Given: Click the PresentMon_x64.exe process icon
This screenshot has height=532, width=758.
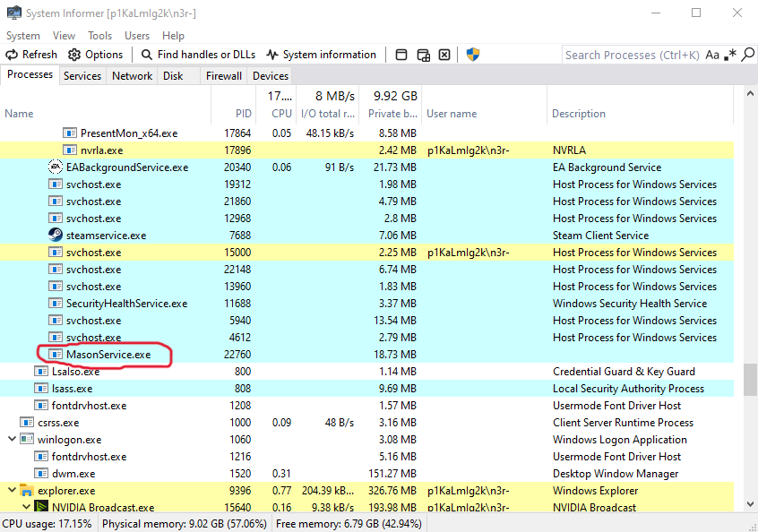Looking at the screenshot, I should point(70,133).
